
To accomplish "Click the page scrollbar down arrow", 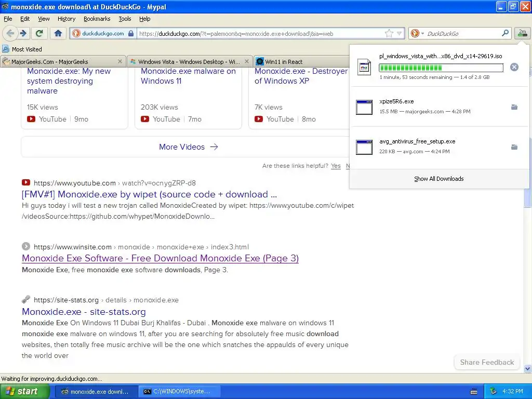I will click(x=527, y=368).
